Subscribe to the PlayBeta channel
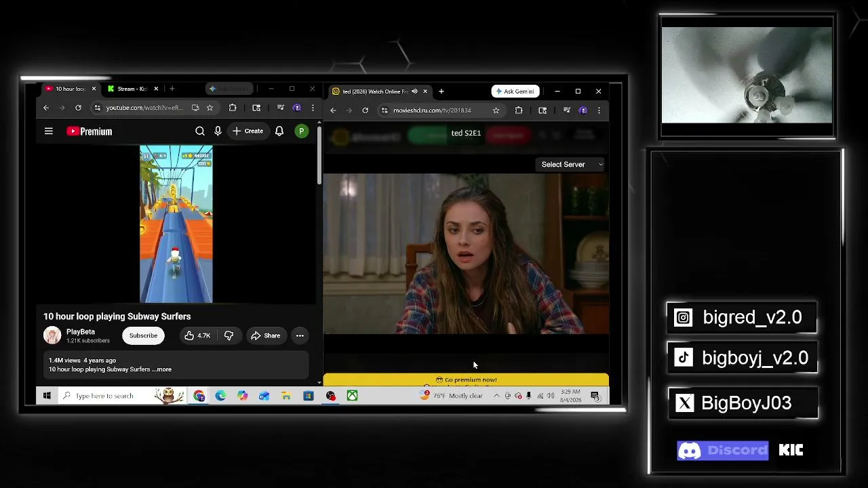Viewport: 868px width, 488px height. pos(143,335)
